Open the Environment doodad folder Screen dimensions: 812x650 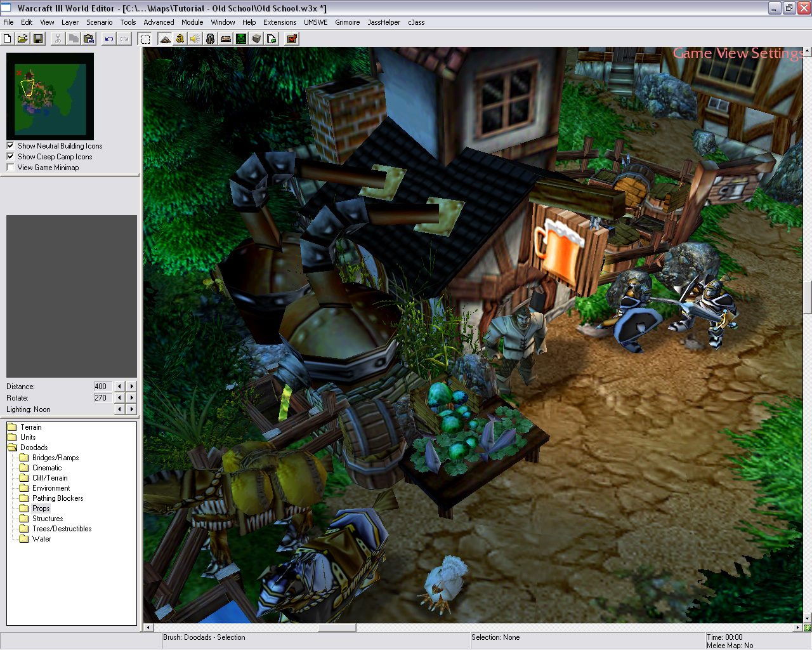51,488
